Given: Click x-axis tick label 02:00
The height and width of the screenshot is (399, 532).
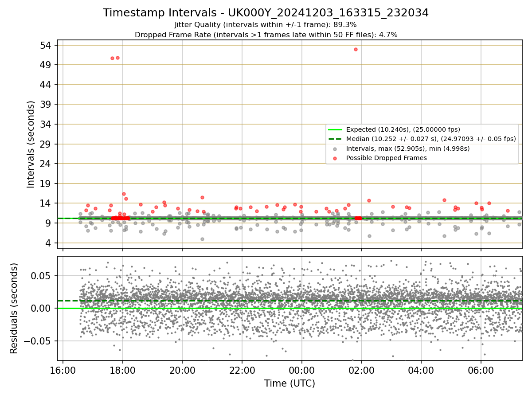Looking at the screenshot, I should pos(361,370).
